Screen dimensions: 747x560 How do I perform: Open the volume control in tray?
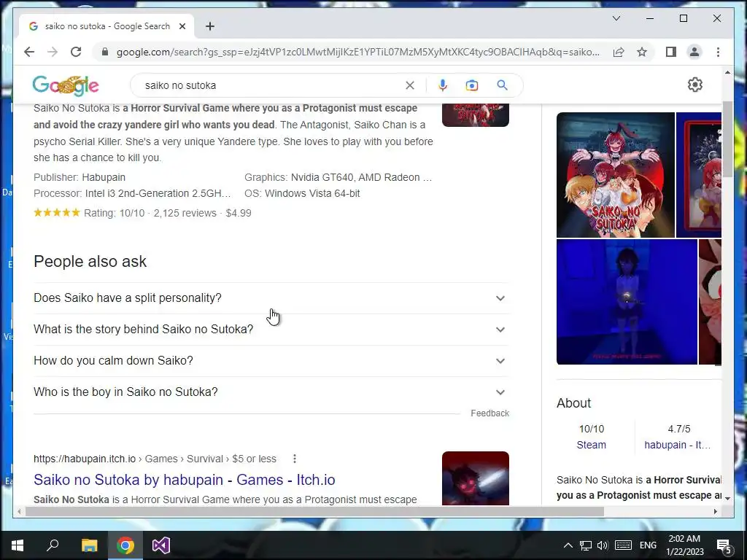(603, 545)
